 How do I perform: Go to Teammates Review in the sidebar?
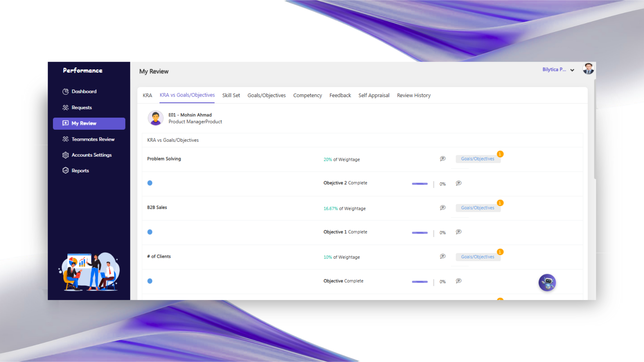[x=93, y=139]
